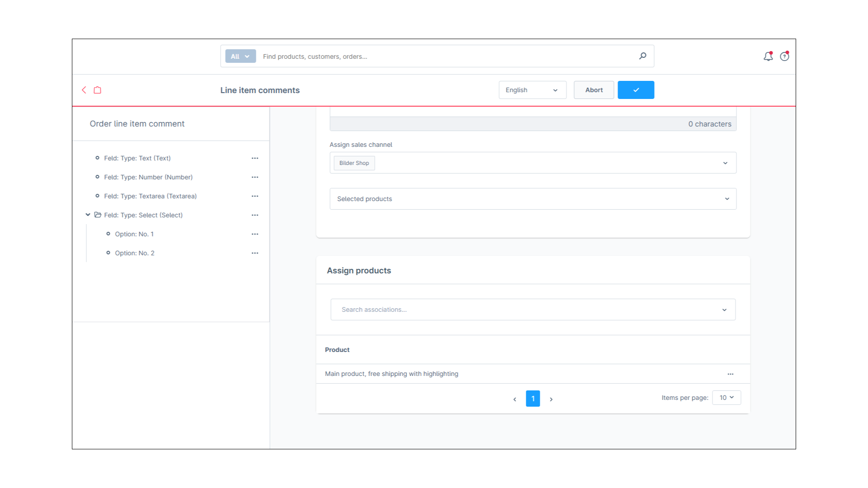This screenshot has height=488, width=868.
Task: Open options menu for Text field
Action: coord(255,158)
